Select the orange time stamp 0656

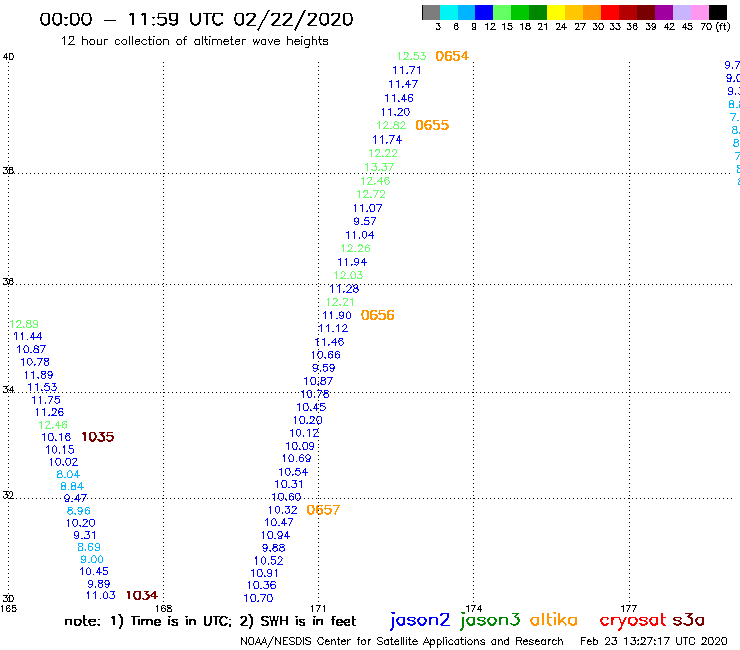(x=377, y=315)
